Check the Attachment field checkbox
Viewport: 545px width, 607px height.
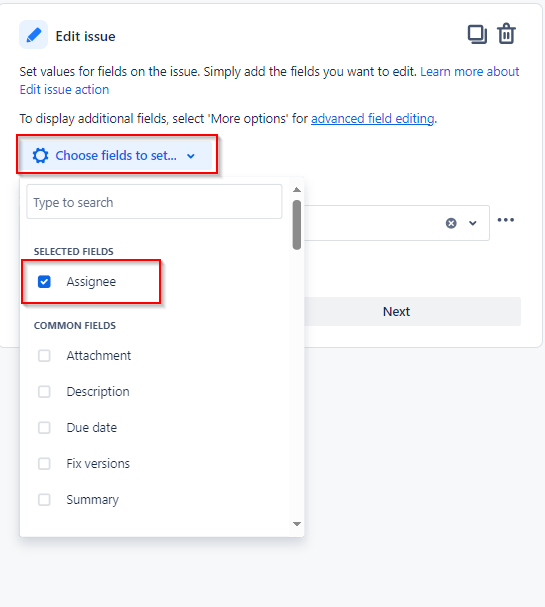[x=44, y=355]
